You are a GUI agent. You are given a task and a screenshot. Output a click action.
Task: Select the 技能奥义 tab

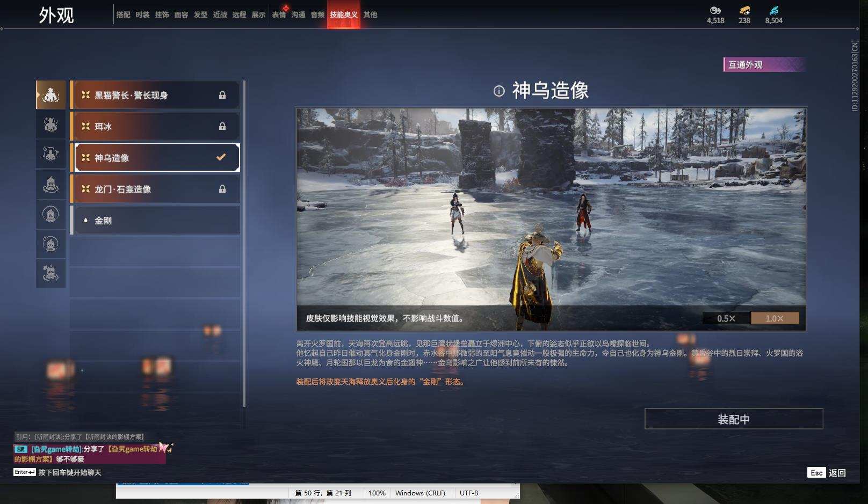[x=344, y=14]
